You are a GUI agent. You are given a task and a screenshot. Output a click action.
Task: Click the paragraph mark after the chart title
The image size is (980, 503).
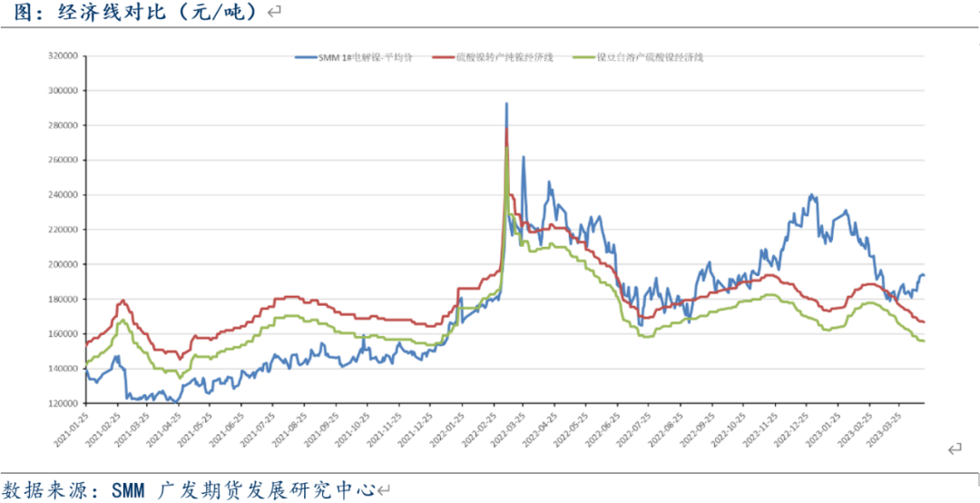[x=275, y=13]
